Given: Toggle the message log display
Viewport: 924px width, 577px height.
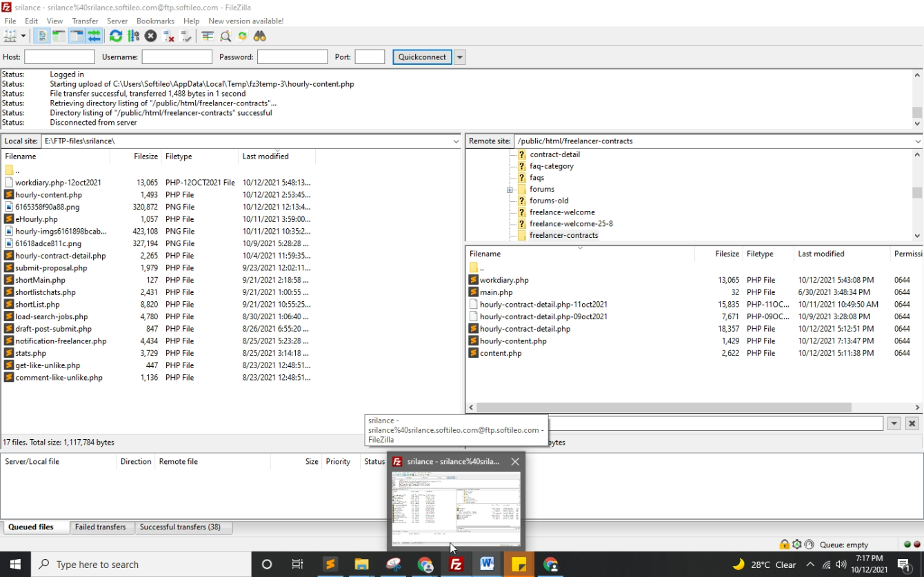Looking at the screenshot, I should point(42,36).
